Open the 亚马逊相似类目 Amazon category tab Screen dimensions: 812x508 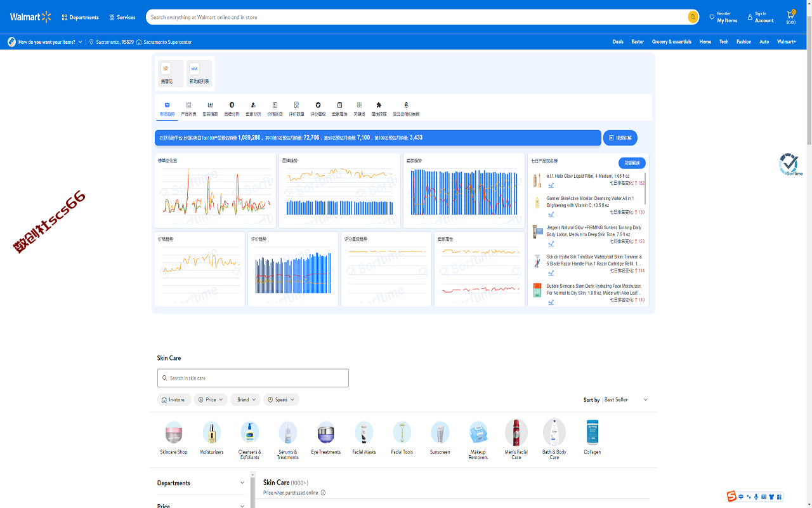pos(406,109)
